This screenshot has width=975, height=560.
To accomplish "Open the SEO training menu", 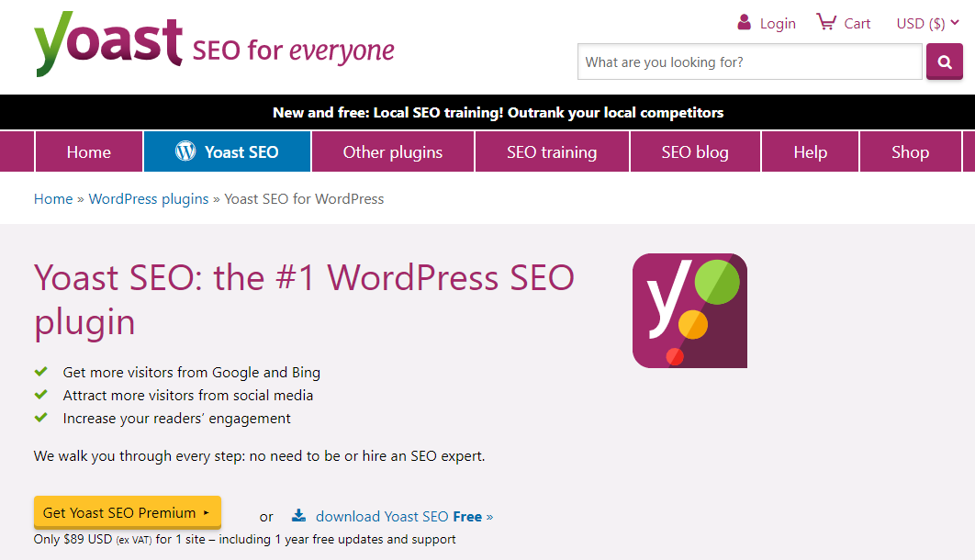I will click(x=552, y=151).
